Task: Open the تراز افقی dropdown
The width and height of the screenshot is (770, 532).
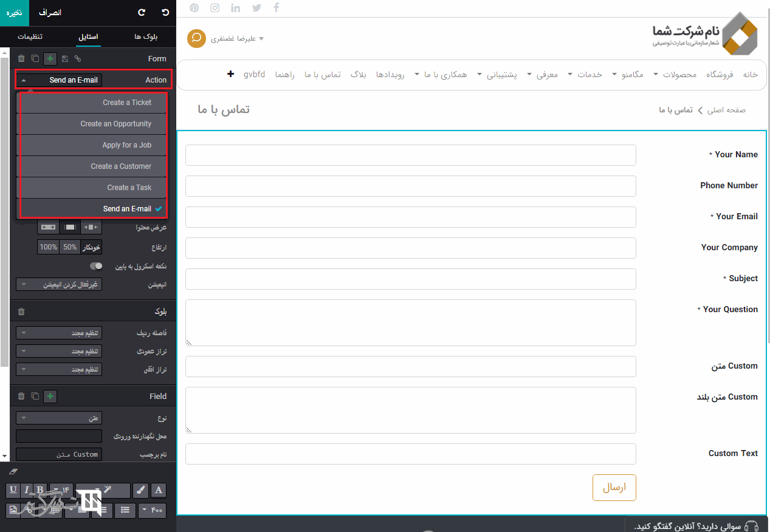Action: [59, 369]
